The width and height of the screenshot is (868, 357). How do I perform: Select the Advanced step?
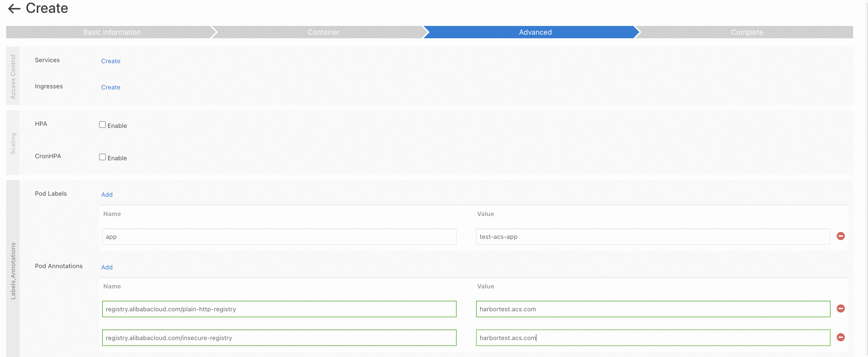tap(535, 32)
